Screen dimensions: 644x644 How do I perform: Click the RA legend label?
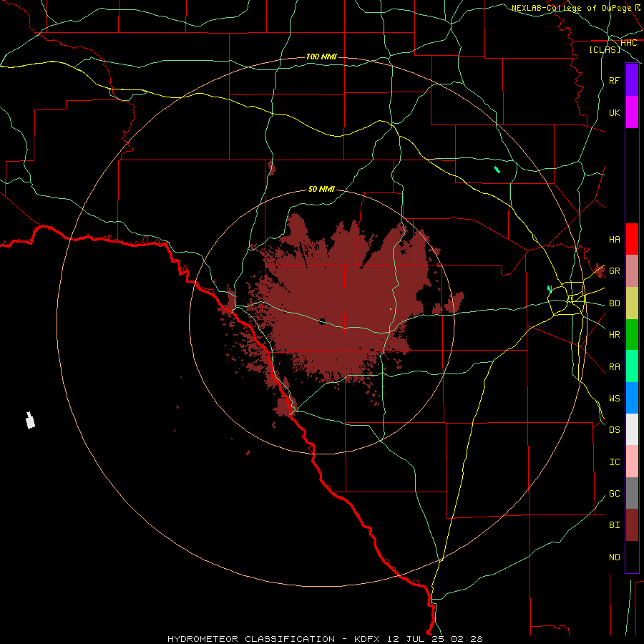(x=615, y=367)
